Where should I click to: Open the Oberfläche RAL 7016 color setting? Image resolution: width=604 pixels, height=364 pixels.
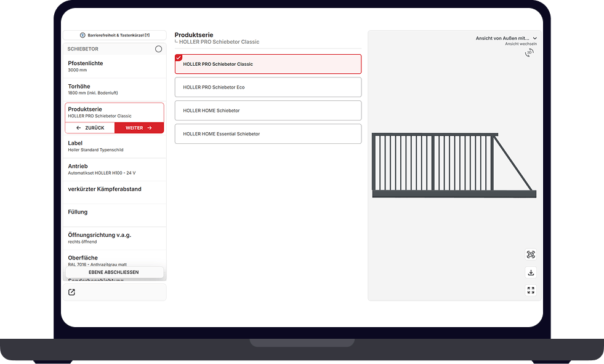(115, 259)
